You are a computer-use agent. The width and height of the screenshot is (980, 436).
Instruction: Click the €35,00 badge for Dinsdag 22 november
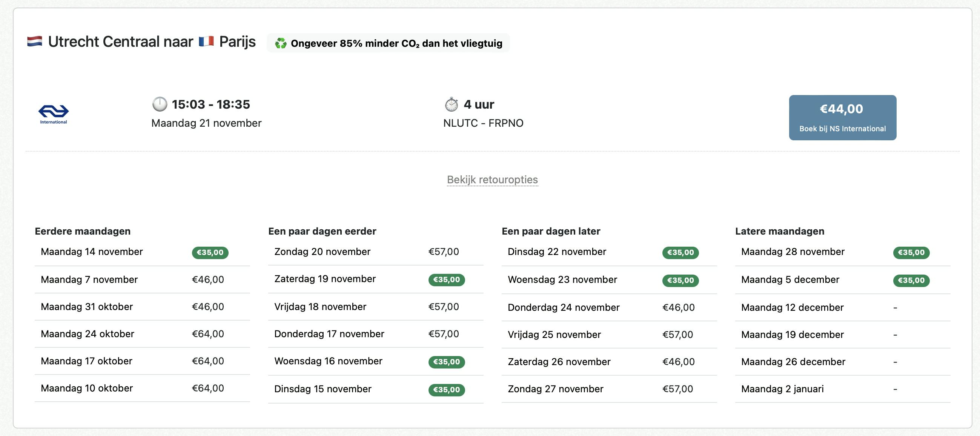point(680,252)
